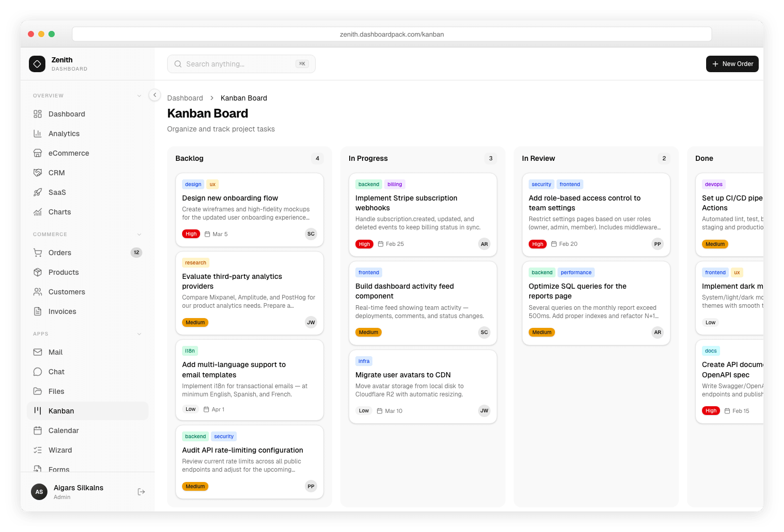The width and height of the screenshot is (784, 532).
Task: Select the Charts icon in the sidebar
Action: click(39, 212)
